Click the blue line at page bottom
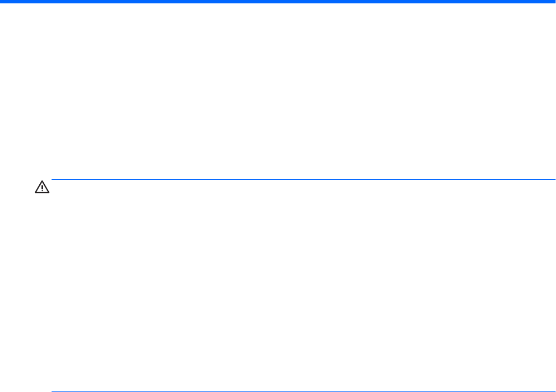This screenshot has width=556, height=392. point(304,391)
